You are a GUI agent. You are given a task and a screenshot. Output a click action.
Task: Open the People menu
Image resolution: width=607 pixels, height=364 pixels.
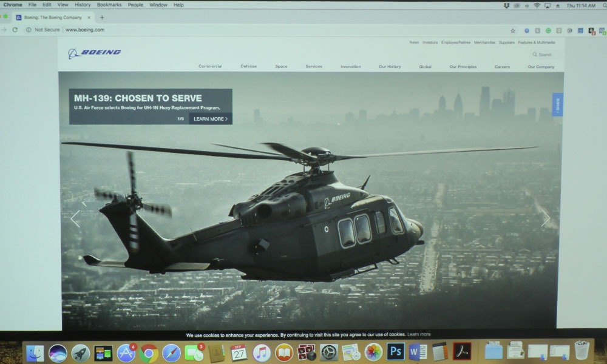(x=135, y=5)
